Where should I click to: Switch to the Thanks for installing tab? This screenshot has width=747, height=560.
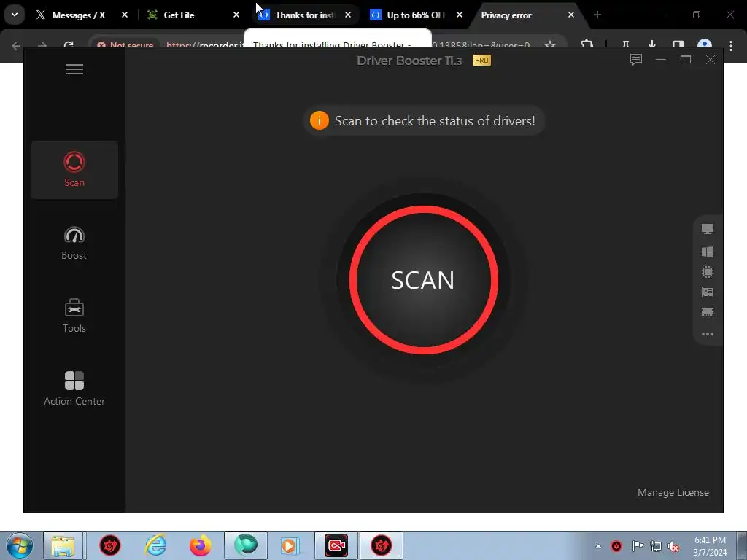click(x=305, y=15)
